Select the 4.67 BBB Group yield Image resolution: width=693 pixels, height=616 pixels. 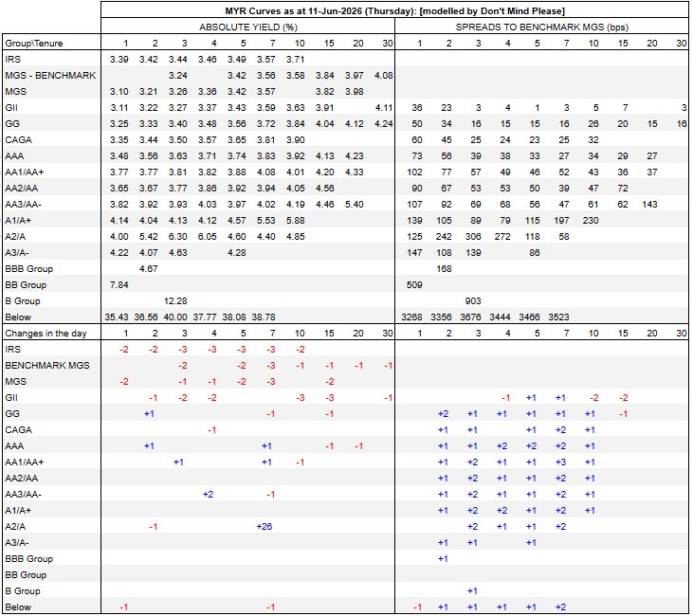point(149,269)
